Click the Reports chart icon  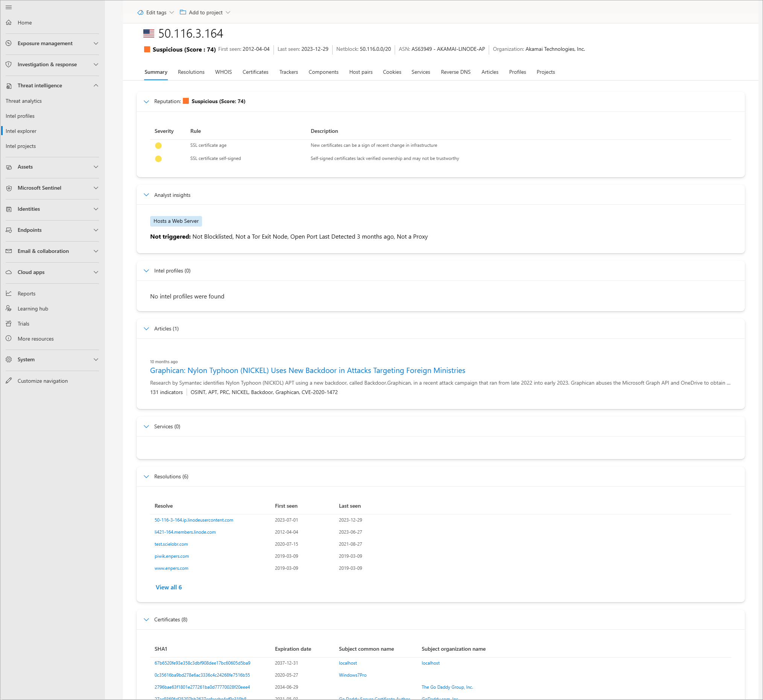pyautogui.click(x=9, y=294)
